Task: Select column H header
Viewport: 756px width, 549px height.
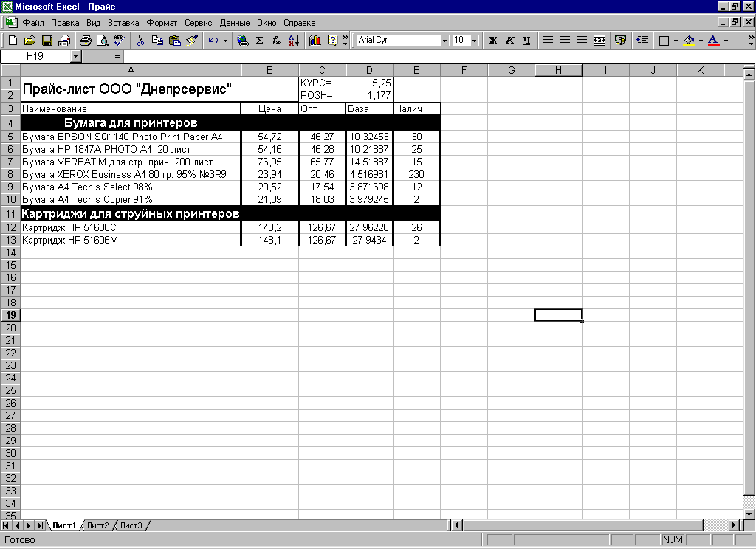Action: [558, 70]
